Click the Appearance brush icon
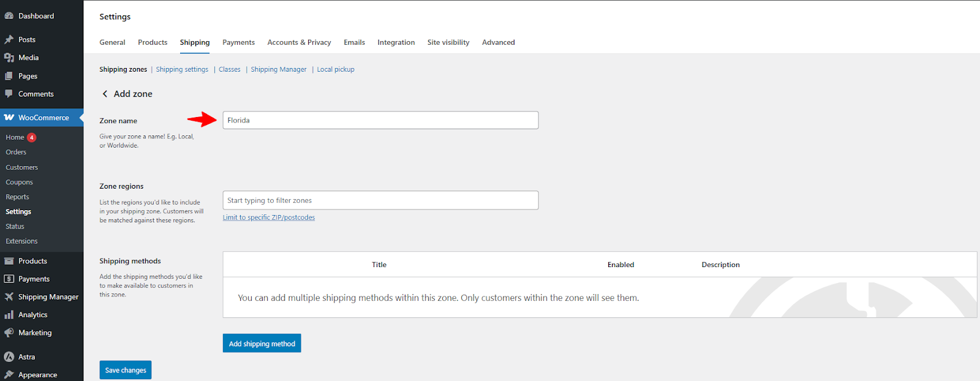This screenshot has height=381, width=980. [x=9, y=375]
